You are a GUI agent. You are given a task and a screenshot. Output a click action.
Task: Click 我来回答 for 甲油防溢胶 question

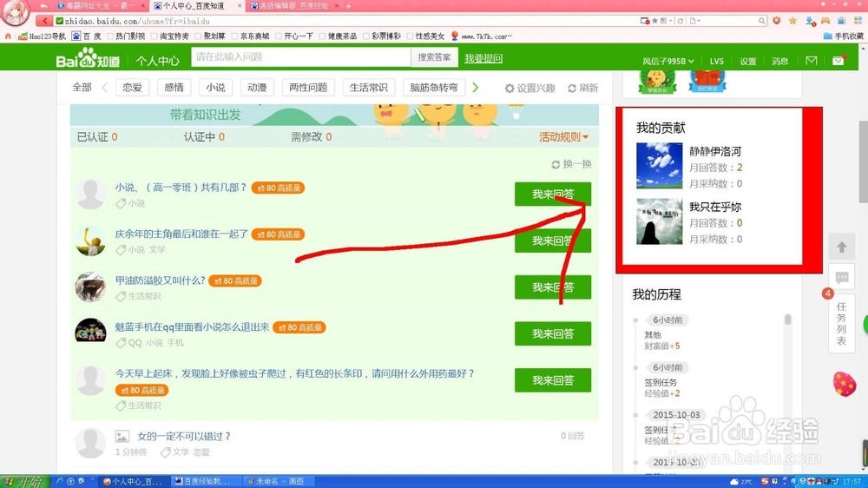[x=552, y=287]
